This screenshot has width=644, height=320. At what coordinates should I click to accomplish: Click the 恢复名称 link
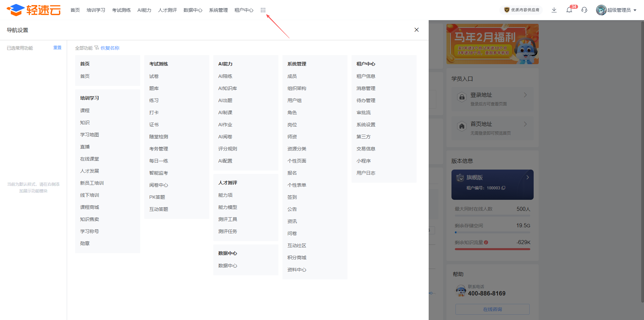tap(110, 48)
